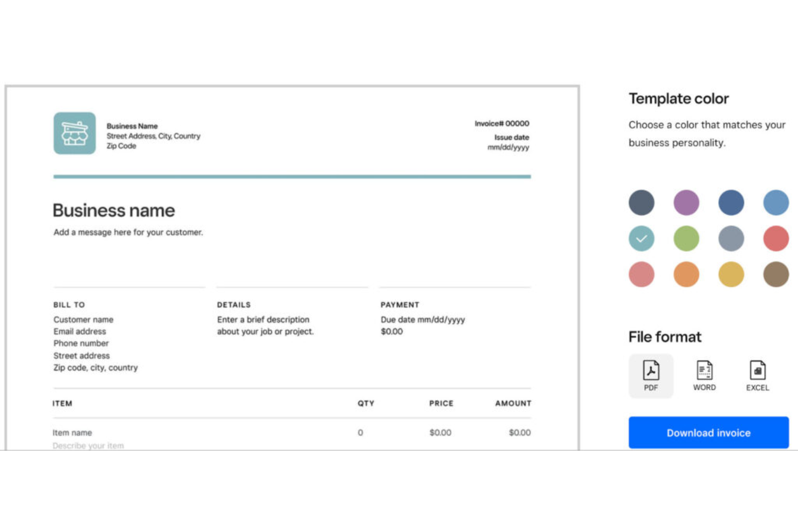Select the green template color
Screen dimensions: 798x532
tap(686, 238)
